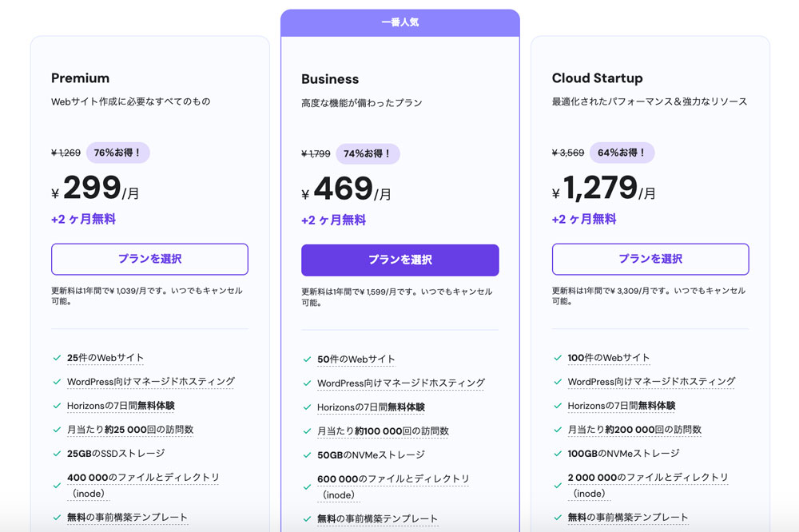Click checkmark icon beside 100件のWebサイト
The image size is (799, 532).
[558, 358]
